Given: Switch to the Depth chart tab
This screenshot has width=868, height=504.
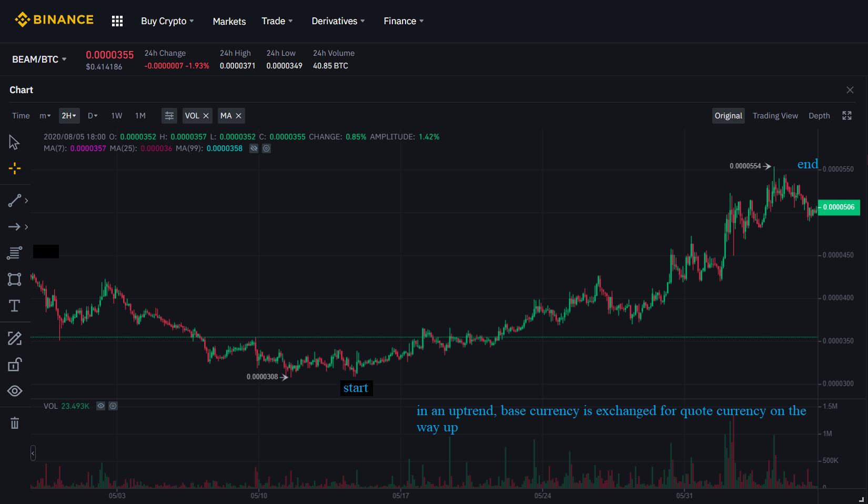Looking at the screenshot, I should tap(819, 116).
